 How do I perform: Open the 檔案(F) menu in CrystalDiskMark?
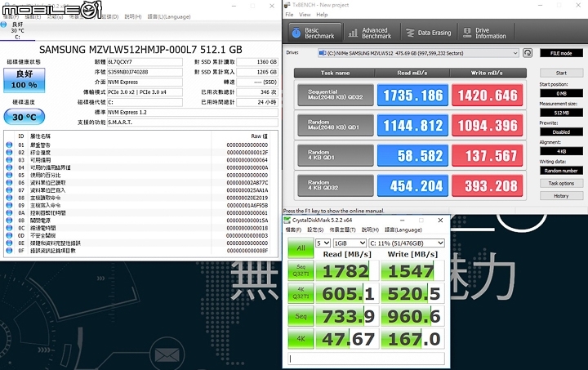pos(293,230)
